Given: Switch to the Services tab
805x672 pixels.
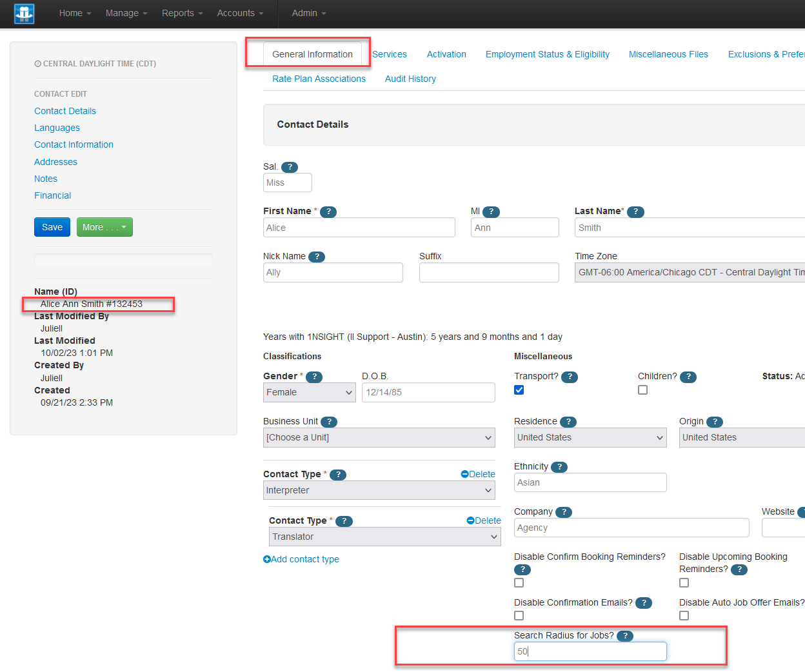Looking at the screenshot, I should pos(390,54).
